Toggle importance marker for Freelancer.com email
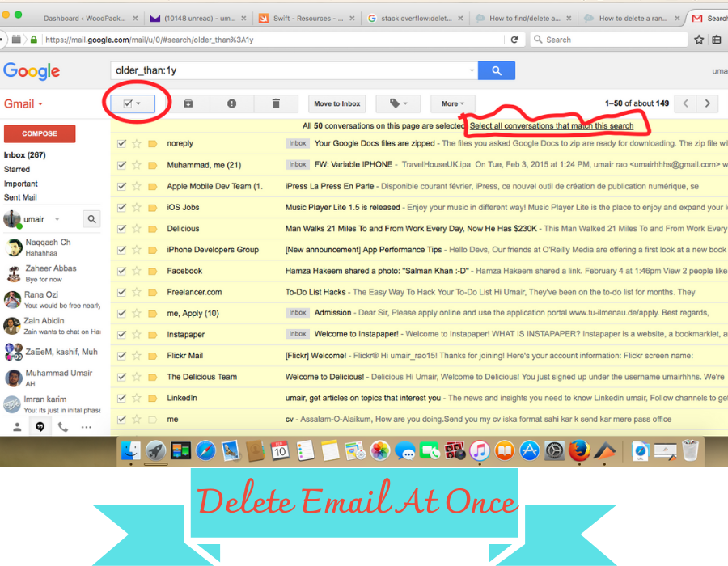728x566 pixels. (152, 292)
